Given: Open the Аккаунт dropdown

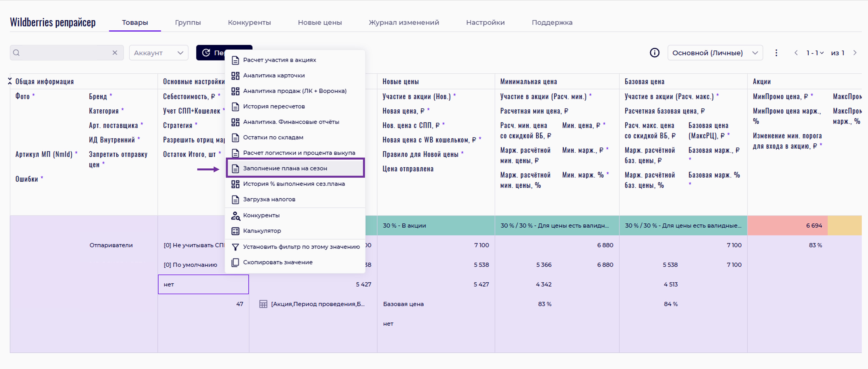Looking at the screenshot, I should 158,53.
